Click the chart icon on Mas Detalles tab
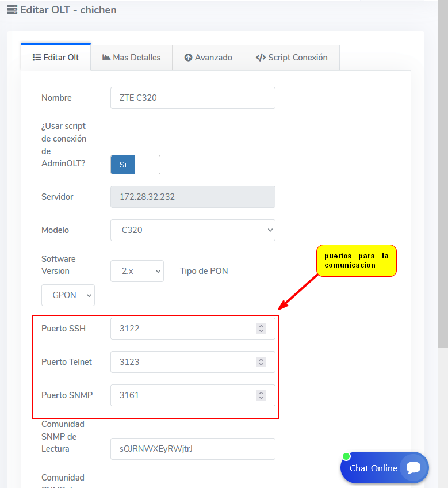Image resolution: width=448 pixels, height=488 pixels. coord(106,58)
